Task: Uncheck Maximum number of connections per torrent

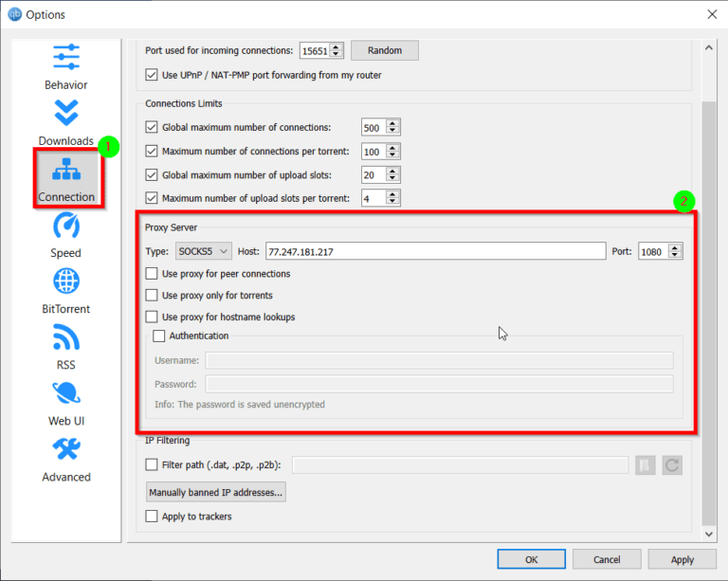Action: point(152,152)
